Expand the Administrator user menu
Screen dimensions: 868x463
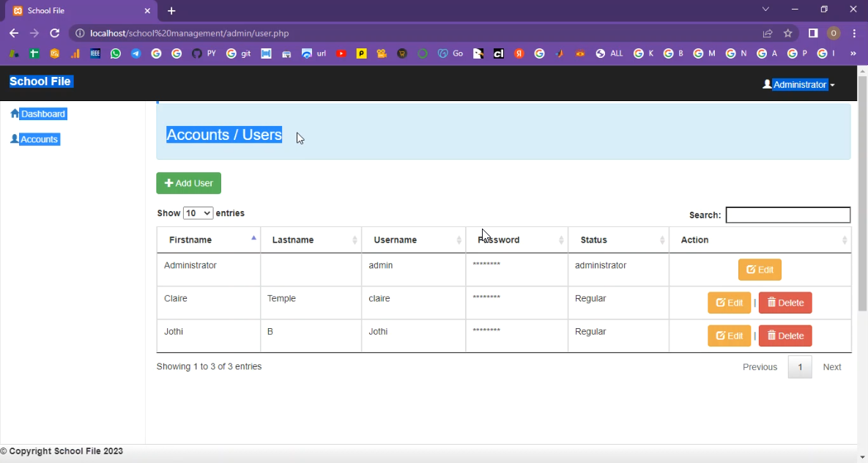tap(798, 85)
